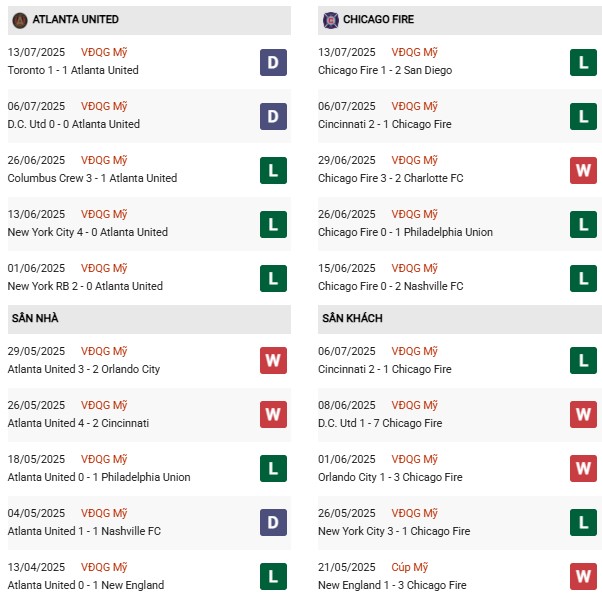Click win badge for Atlanta vs Orlando City
The image size is (602, 599).
pyautogui.click(x=273, y=360)
